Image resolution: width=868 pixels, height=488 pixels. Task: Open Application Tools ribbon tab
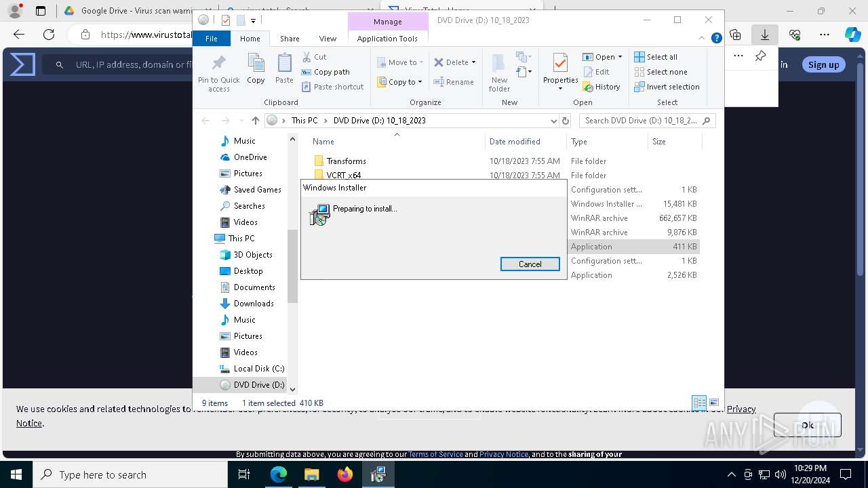pyautogui.click(x=387, y=39)
